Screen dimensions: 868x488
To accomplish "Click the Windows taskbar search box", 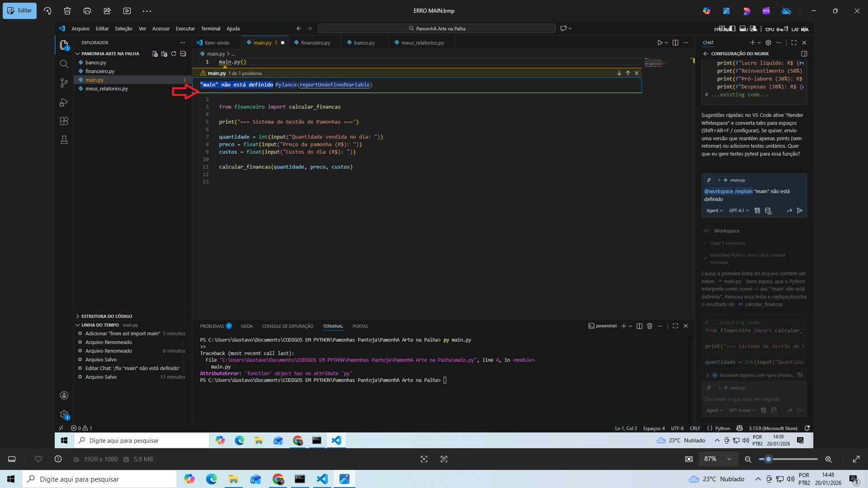I will pyautogui.click(x=99, y=479).
